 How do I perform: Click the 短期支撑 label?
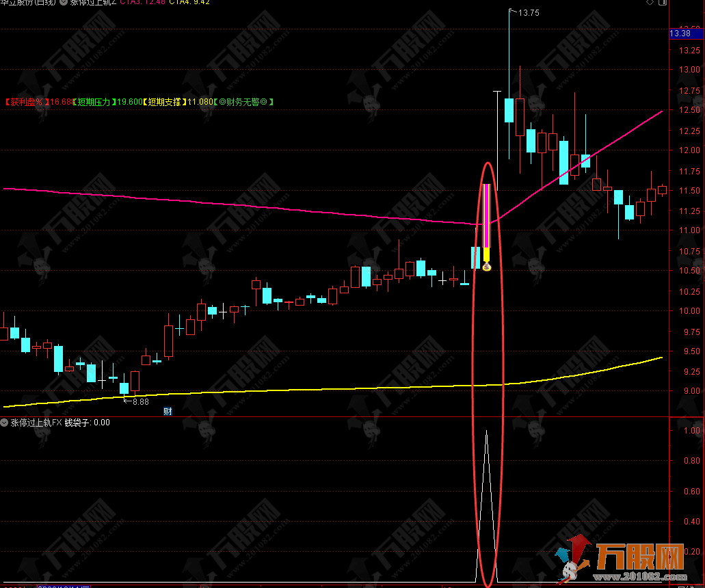pos(165,102)
